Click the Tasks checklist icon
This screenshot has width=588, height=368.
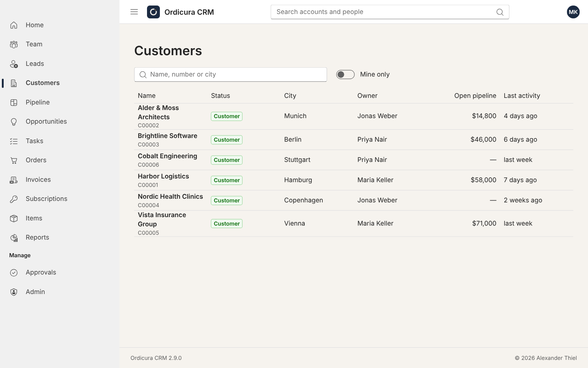pos(14,141)
